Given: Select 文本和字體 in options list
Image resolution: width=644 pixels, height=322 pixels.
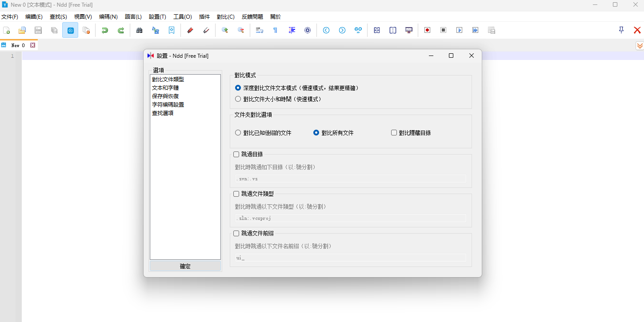Looking at the screenshot, I should pyautogui.click(x=165, y=88).
